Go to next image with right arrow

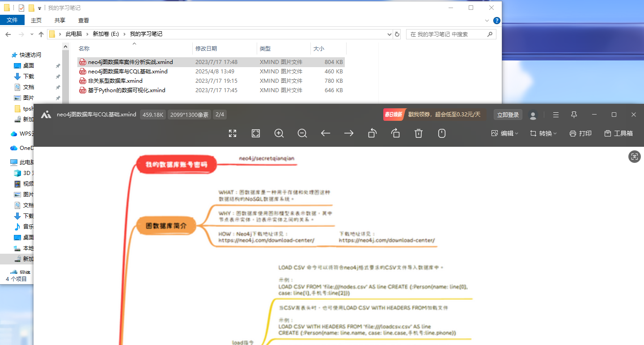pos(349,133)
